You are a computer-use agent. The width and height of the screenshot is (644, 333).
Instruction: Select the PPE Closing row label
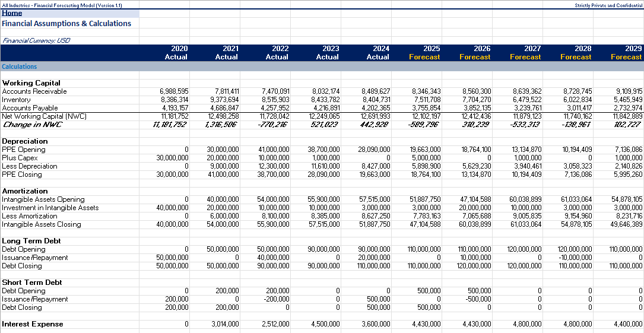22,175
